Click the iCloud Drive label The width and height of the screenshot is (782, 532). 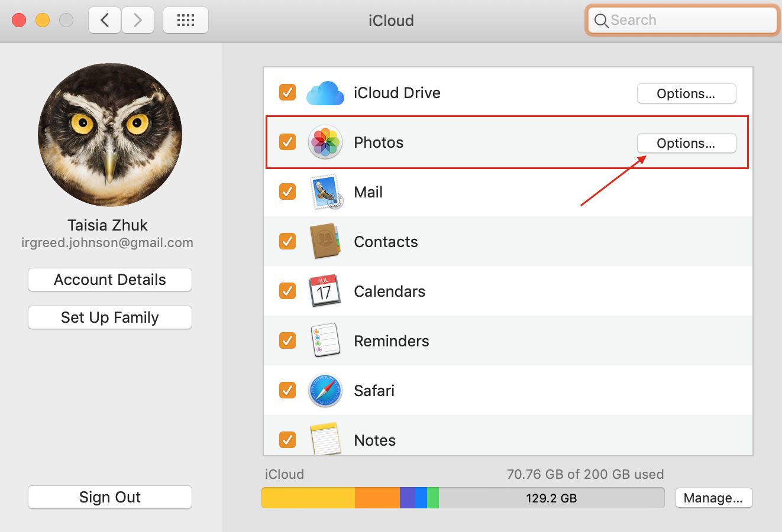pyautogui.click(x=397, y=93)
